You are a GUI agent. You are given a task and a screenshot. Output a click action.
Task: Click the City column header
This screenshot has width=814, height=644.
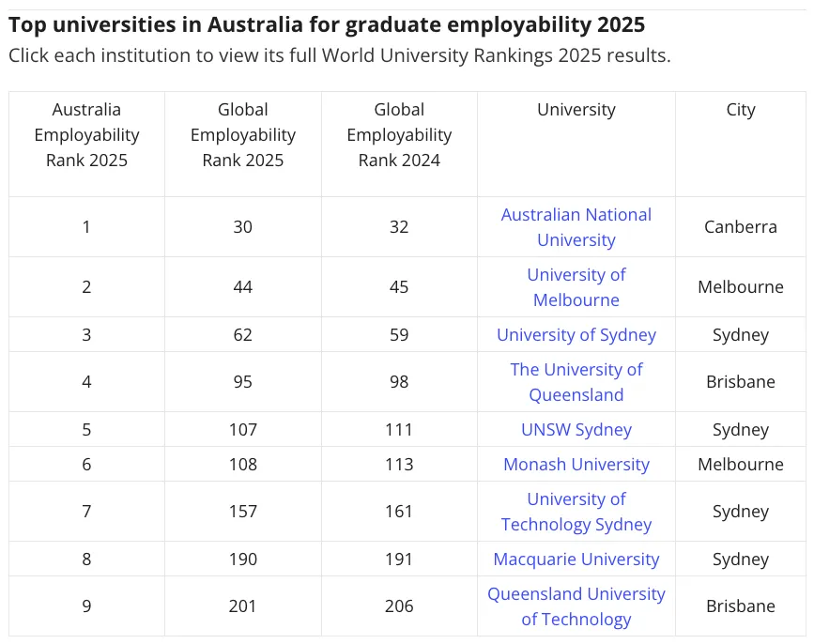point(740,110)
